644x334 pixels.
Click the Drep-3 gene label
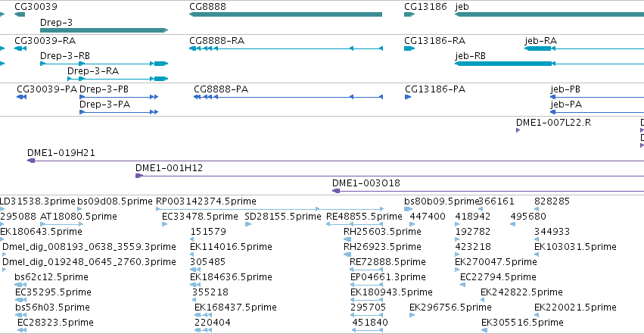pos(56,22)
